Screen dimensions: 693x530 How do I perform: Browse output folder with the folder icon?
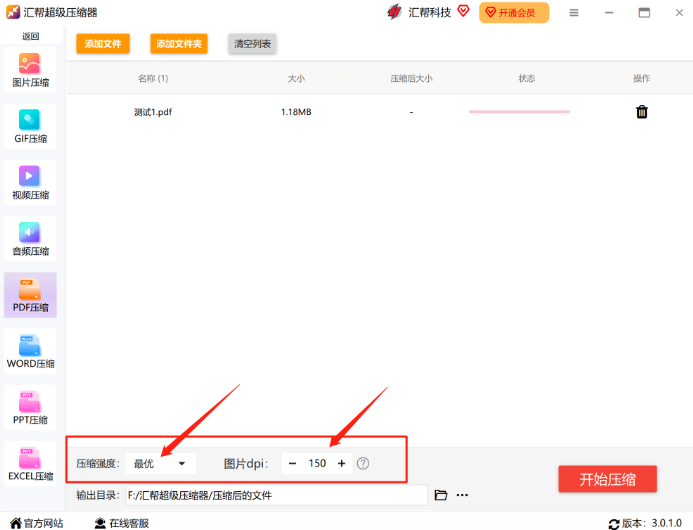[441, 495]
